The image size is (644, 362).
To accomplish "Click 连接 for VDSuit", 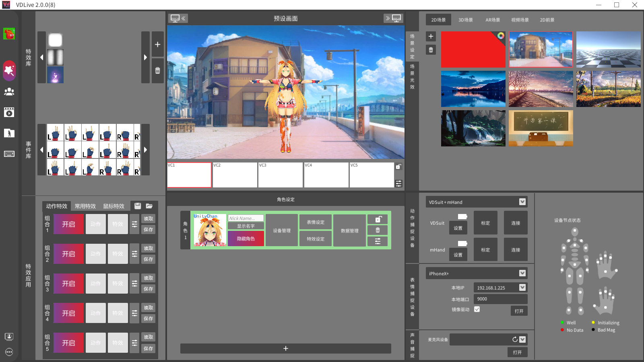I will (516, 223).
